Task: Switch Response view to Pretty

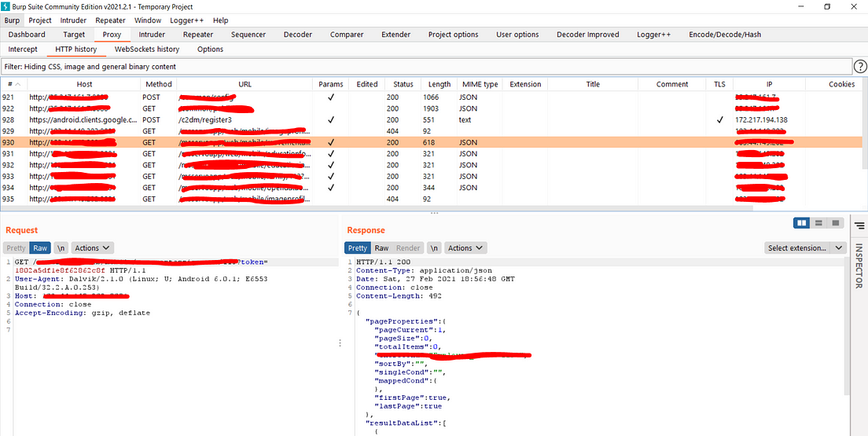Action: [357, 248]
